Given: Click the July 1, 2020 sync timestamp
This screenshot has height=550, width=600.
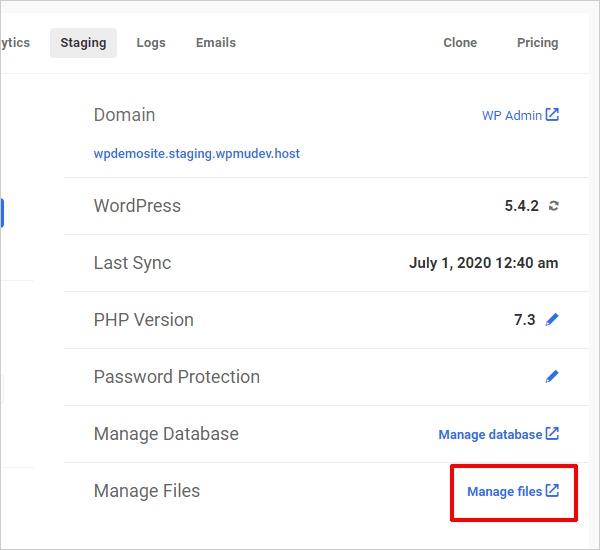Looking at the screenshot, I should (484, 263).
